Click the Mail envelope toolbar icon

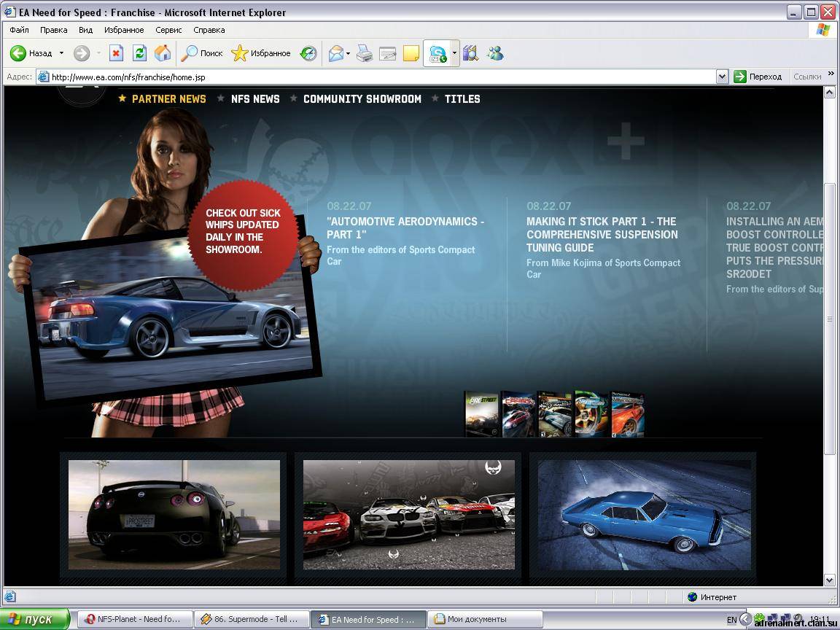point(336,53)
